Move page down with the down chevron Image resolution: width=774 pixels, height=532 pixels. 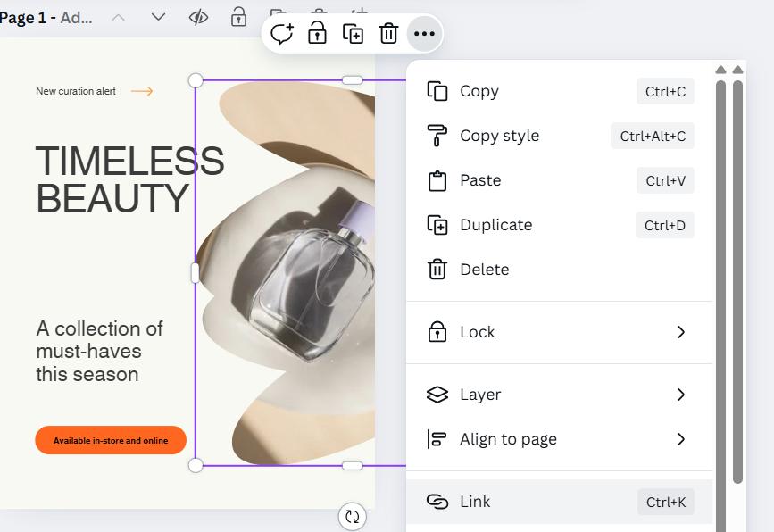(x=158, y=17)
